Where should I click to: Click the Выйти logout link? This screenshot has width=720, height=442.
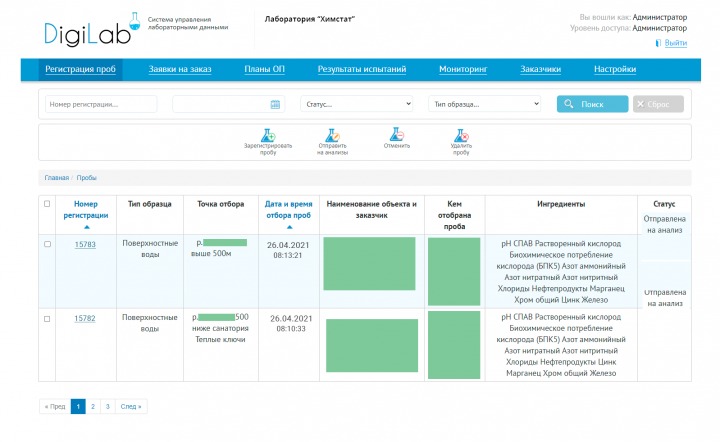[675, 43]
